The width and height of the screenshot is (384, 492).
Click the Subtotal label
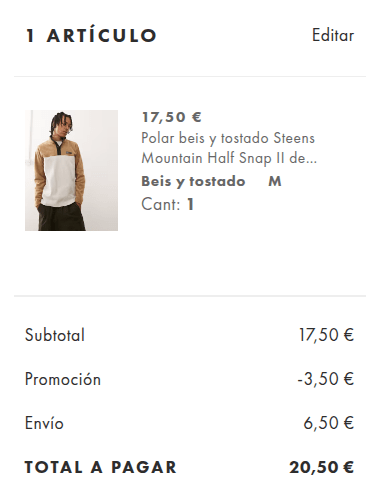coord(55,335)
